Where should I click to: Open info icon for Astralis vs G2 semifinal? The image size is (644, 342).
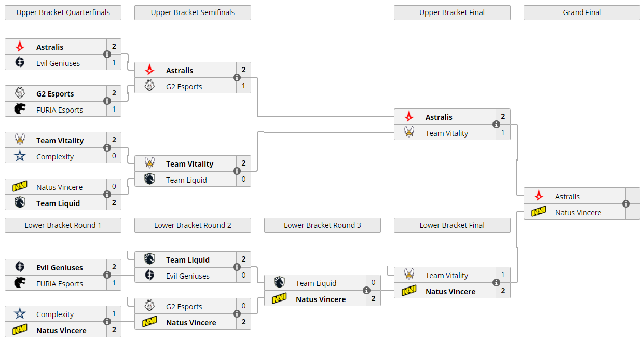[237, 78]
